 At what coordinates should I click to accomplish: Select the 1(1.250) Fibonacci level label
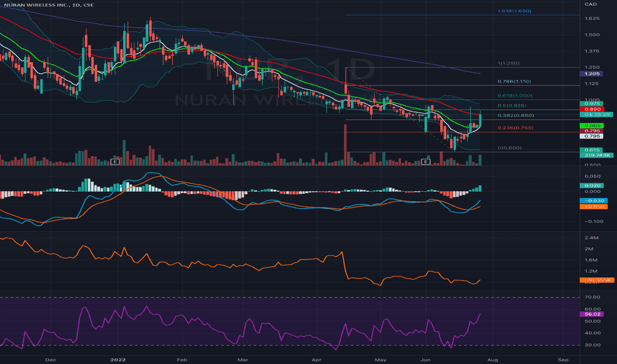pos(508,64)
